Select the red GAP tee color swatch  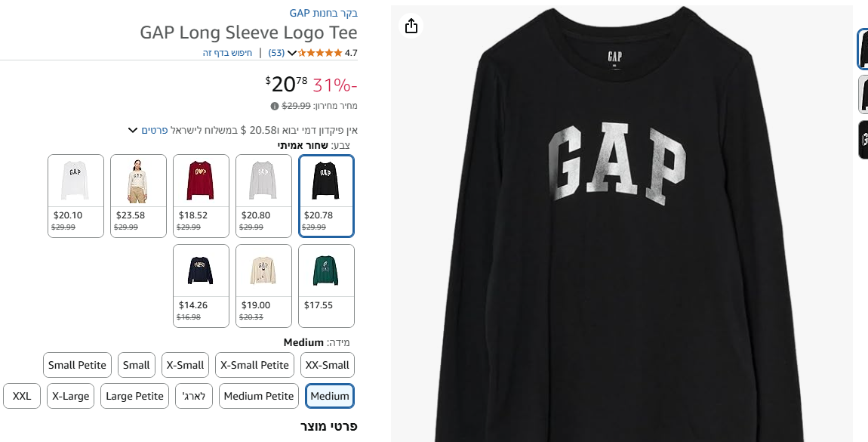(x=201, y=196)
